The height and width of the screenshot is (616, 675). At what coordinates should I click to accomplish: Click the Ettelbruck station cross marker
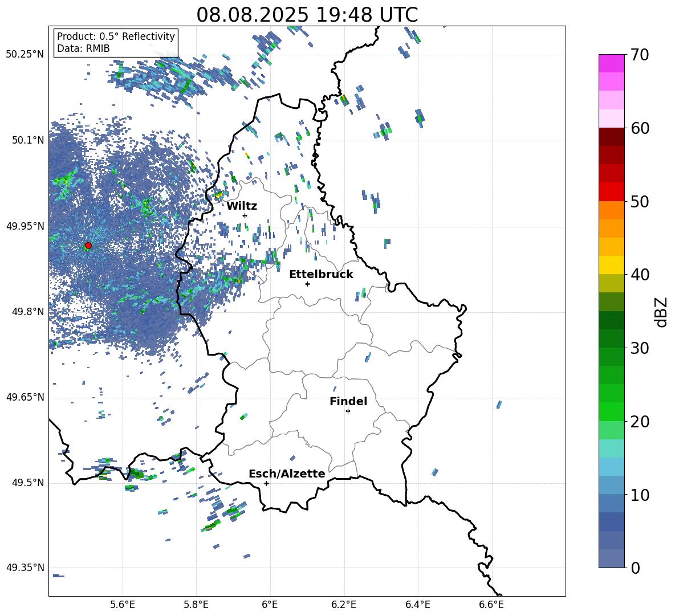[x=307, y=284]
